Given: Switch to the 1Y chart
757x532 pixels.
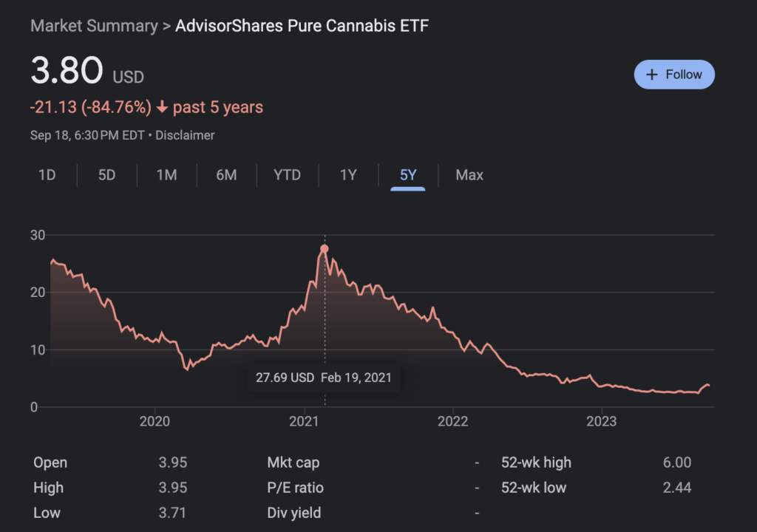Looking at the screenshot, I should pyautogui.click(x=347, y=175).
